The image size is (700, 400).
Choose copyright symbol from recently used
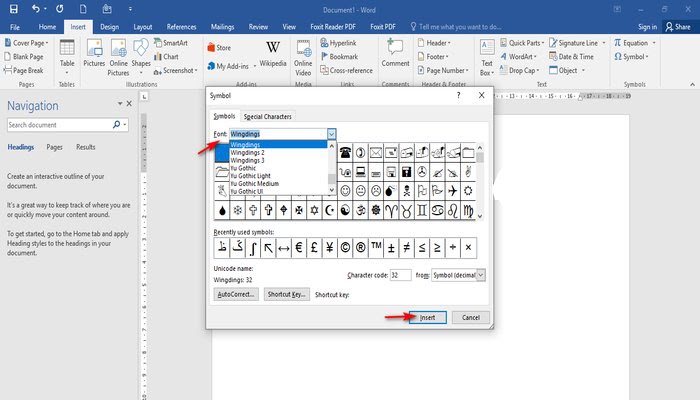345,248
